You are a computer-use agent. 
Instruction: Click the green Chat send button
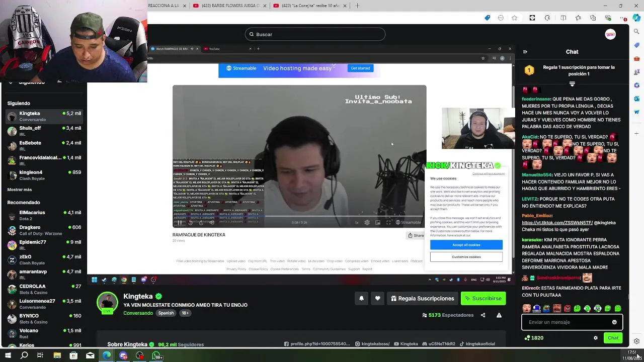tap(613, 338)
